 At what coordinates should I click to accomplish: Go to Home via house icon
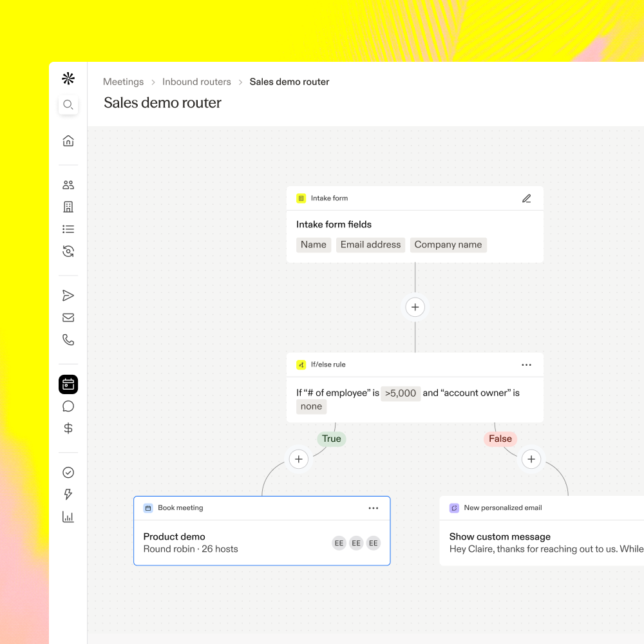click(68, 141)
